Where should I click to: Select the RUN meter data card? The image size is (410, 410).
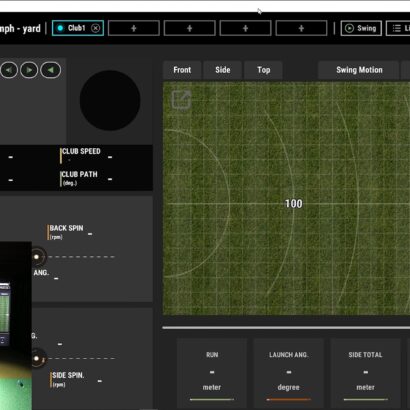pyautogui.click(x=212, y=372)
